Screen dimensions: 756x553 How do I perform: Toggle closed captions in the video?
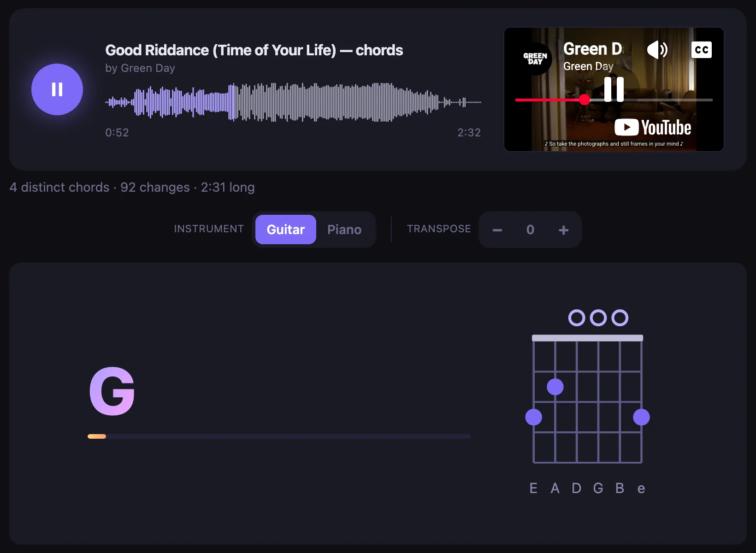[701, 50]
